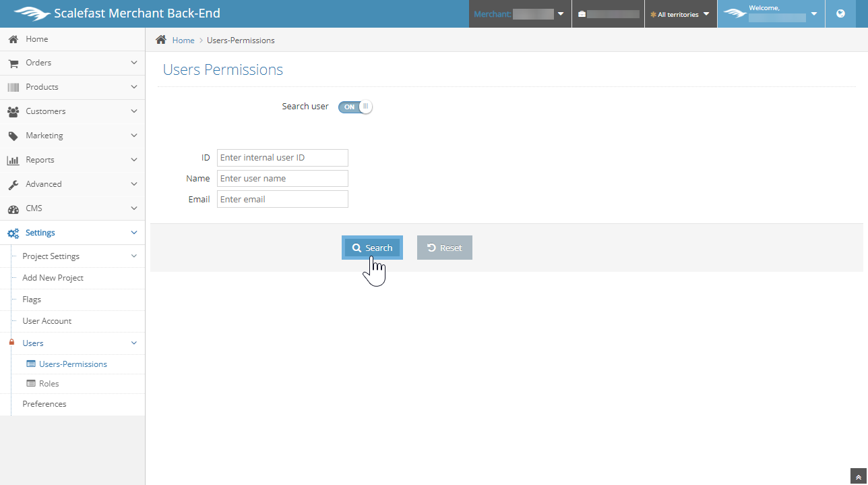Click the Email input field
Image resolution: width=868 pixels, height=485 pixels.
coord(282,199)
